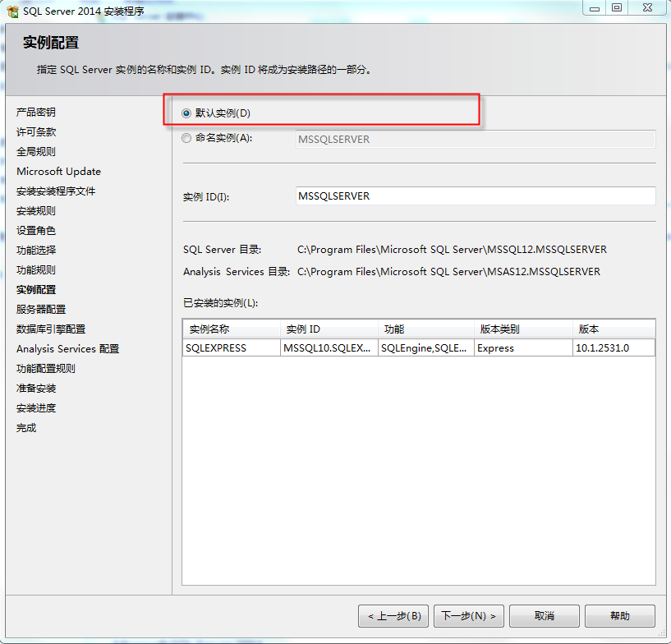Open help with the 帮助 button
The height and width of the screenshot is (644, 671).
(619, 616)
